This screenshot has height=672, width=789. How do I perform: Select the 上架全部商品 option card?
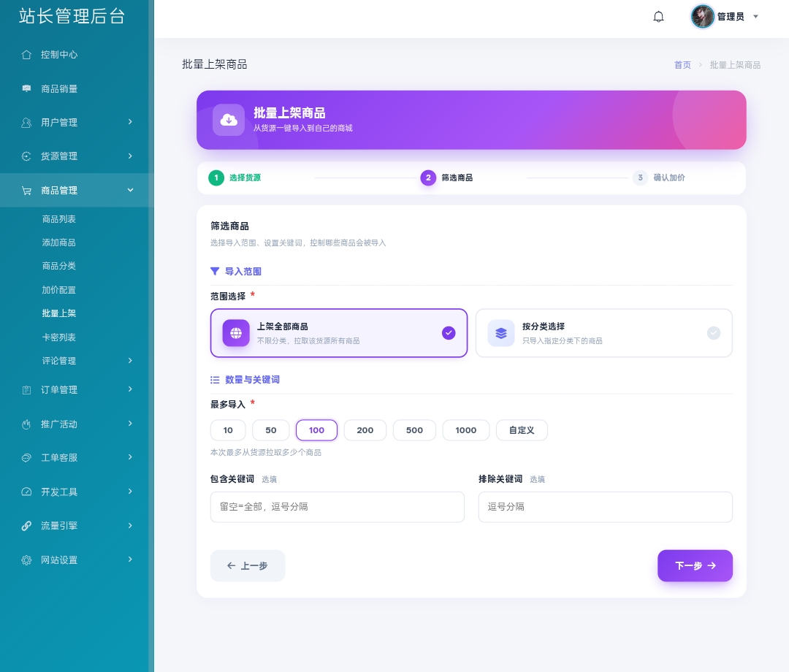(x=339, y=333)
